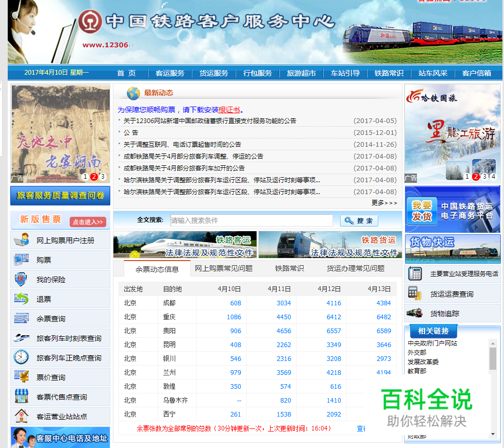Click the locomotive icon for cargo tracking

pyautogui.click(x=414, y=313)
